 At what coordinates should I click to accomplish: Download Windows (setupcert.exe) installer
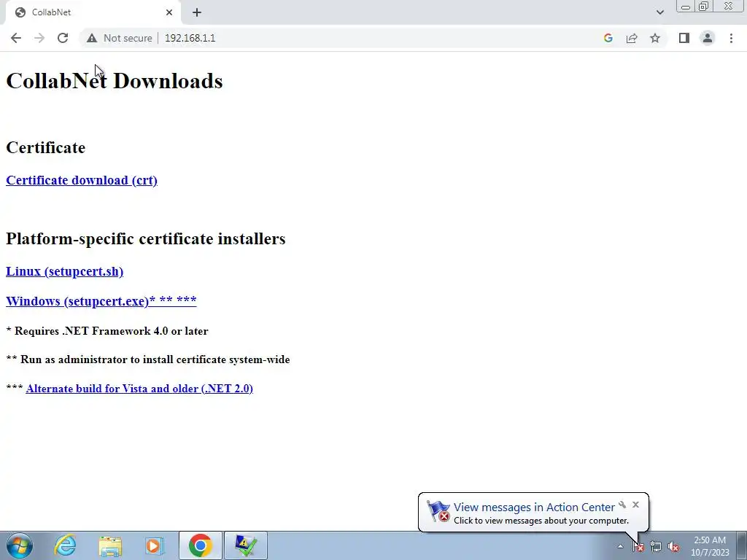click(x=101, y=301)
